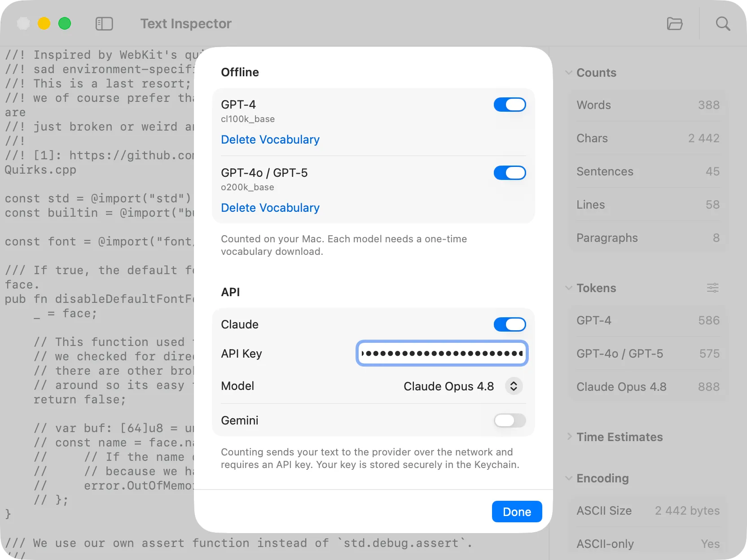Select the Paragraphs count row
Screen dimensions: 747x560
pos(648,238)
